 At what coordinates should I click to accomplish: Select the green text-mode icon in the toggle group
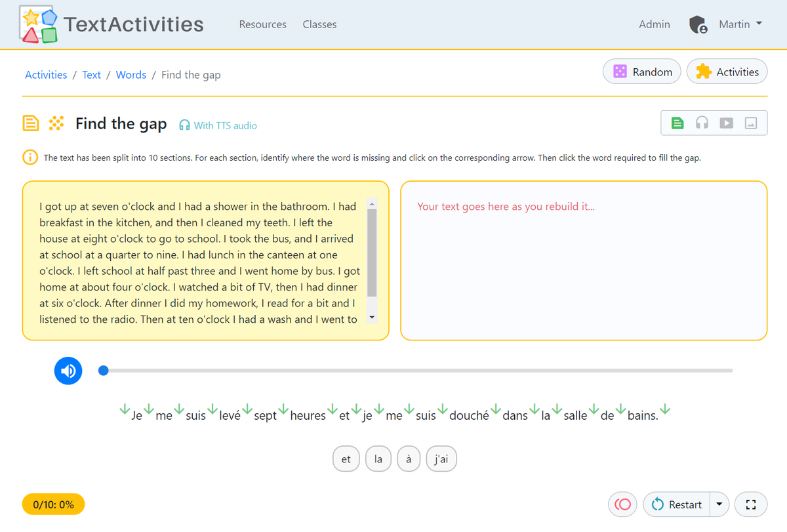[x=678, y=123]
